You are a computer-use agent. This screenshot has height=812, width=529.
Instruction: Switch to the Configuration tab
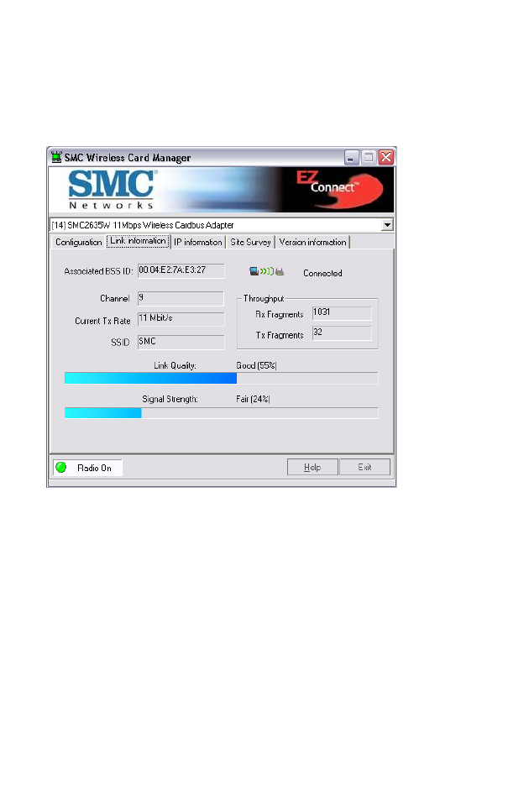tap(79, 242)
